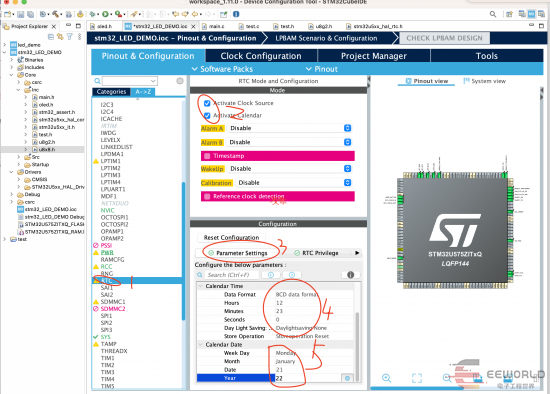Open the categories settings gear icon

click(x=180, y=81)
